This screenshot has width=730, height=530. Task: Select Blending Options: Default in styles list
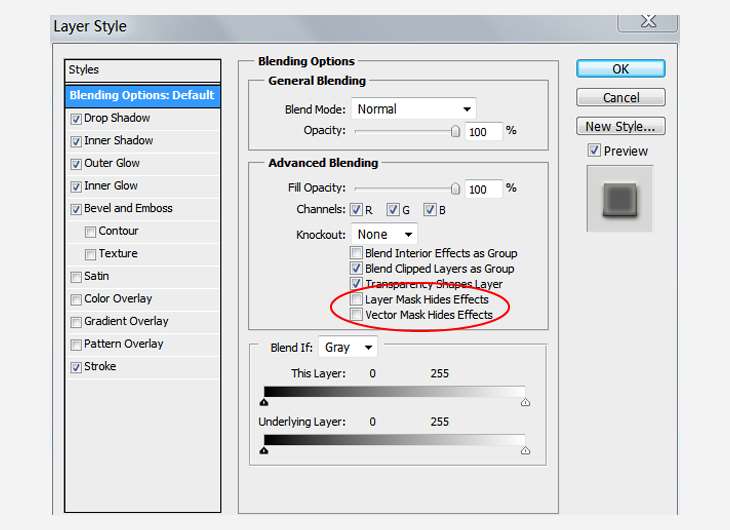[142, 95]
